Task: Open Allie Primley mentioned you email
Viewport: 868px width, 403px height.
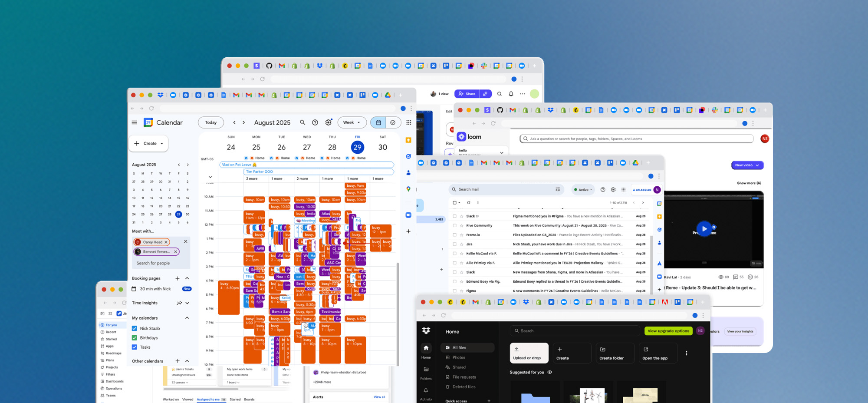Action: click(550, 263)
